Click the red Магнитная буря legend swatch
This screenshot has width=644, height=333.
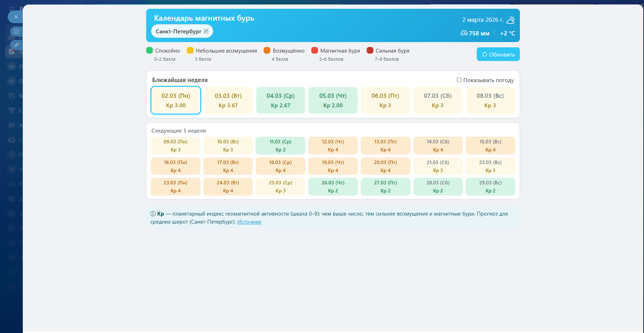(314, 50)
